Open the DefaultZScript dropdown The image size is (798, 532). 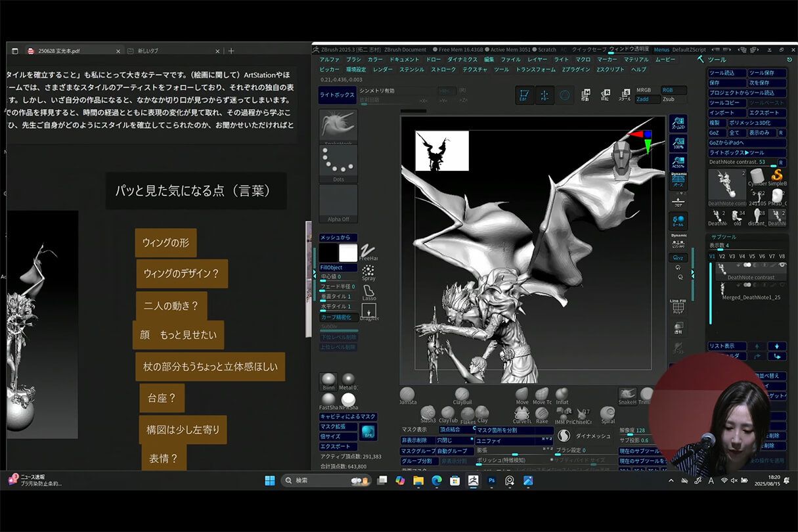pyautogui.click(x=688, y=50)
